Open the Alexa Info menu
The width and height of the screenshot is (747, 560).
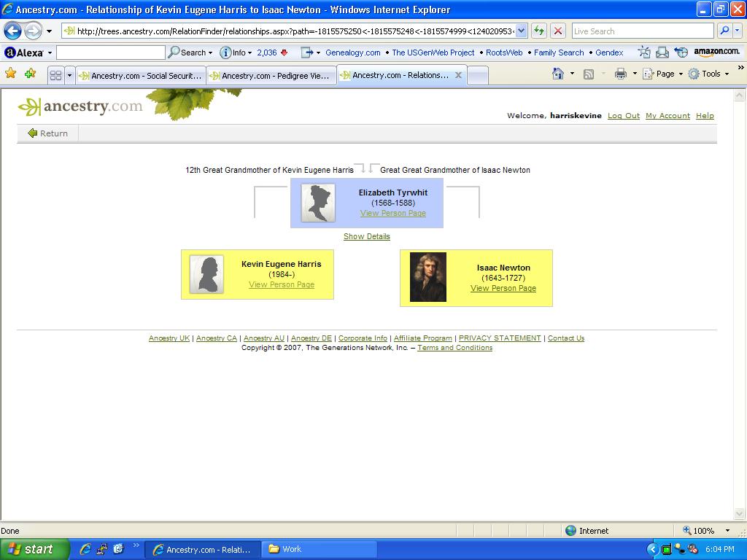click(x=236, y=52)
